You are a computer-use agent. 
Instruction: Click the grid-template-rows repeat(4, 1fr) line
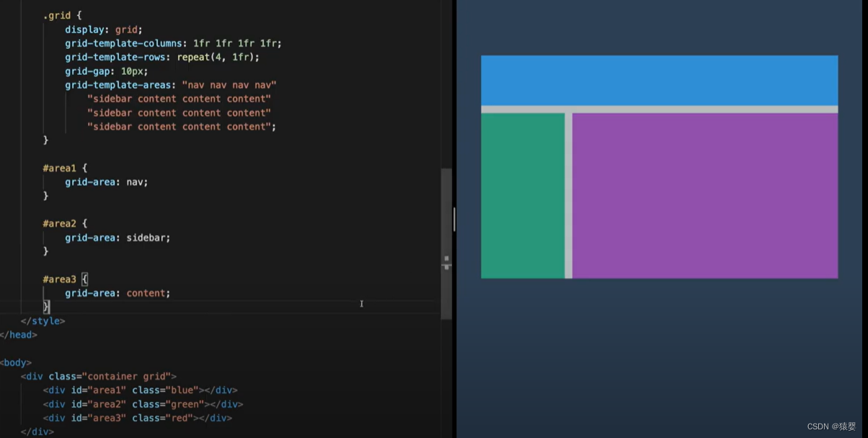[161, 57]
